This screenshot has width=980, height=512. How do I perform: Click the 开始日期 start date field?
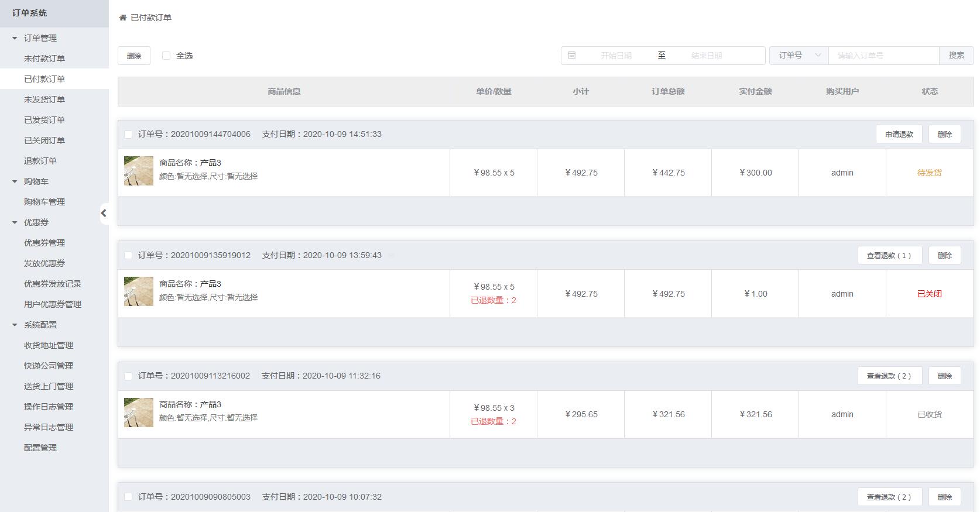pos(616,56)
